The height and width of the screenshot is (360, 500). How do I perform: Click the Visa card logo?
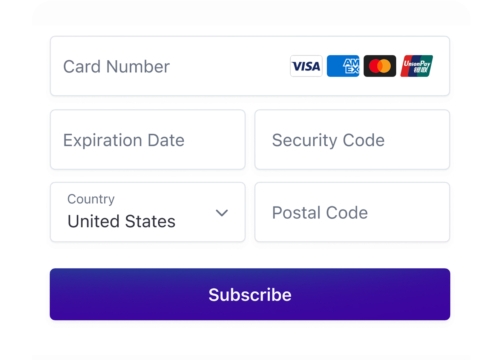306,66
